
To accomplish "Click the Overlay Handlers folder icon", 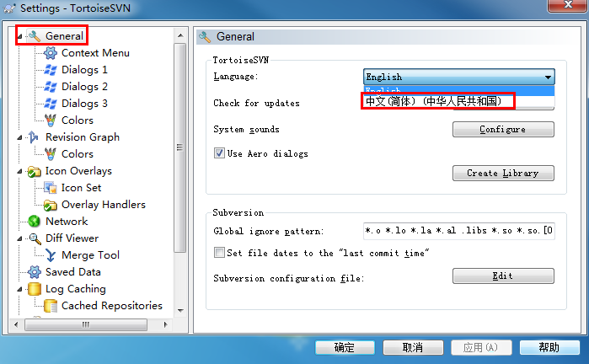I will click(51, 205).
